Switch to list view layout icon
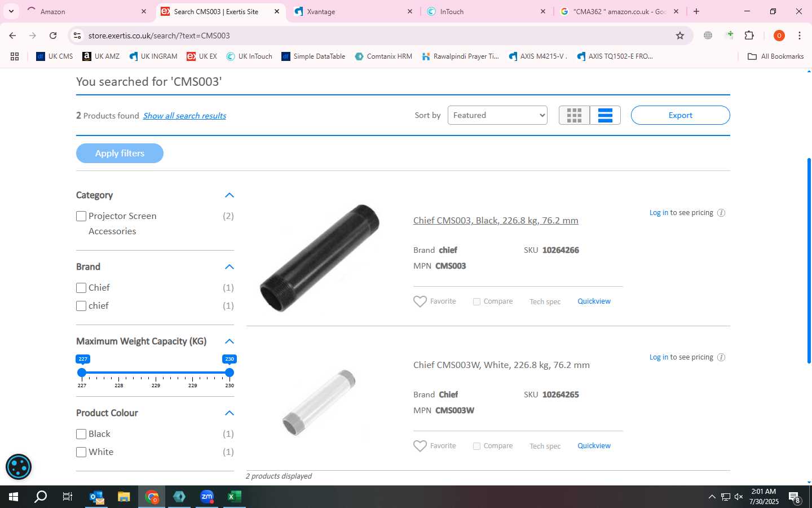The width and height of the screenshot is (812, 508). [605, 115]
